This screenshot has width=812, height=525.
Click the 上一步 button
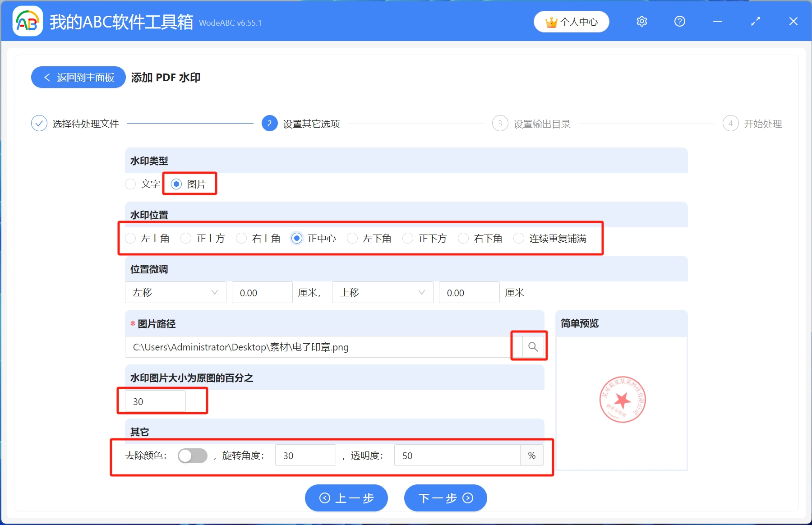(346, 498)
